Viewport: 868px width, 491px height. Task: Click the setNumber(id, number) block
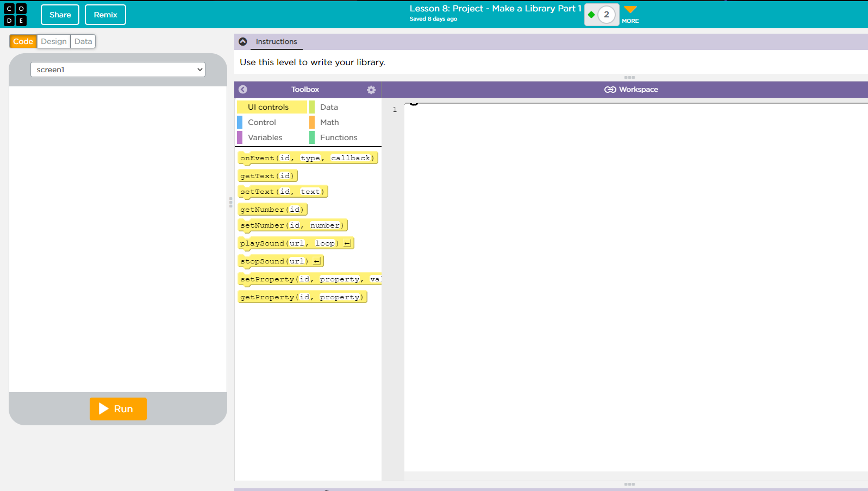click(292, 225)
